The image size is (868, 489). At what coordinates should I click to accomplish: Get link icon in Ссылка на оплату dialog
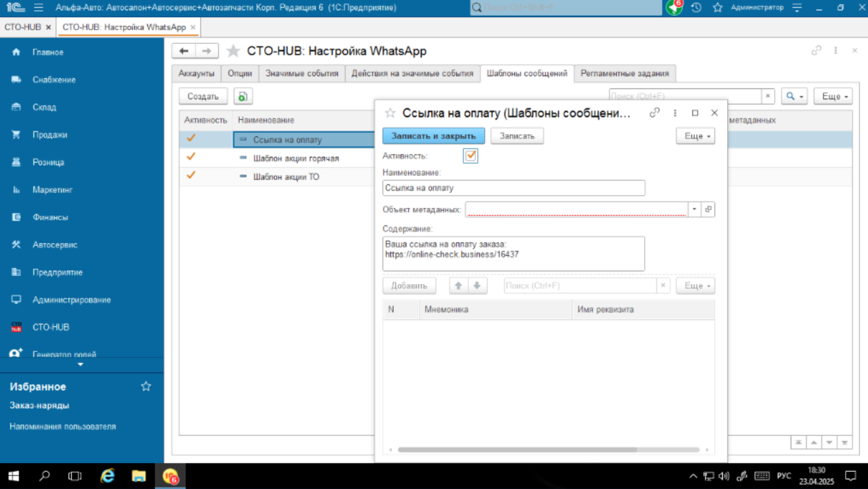(x=655, y=113)
